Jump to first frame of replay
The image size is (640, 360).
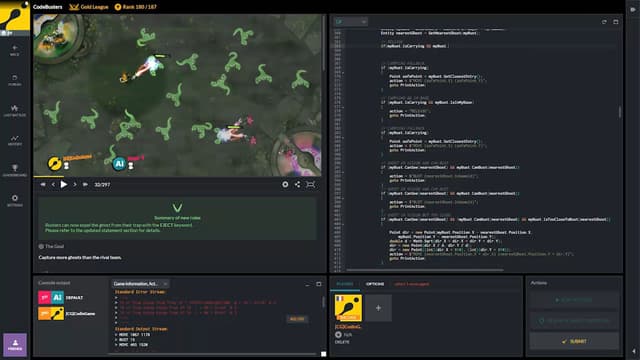(x=43, y=184)
